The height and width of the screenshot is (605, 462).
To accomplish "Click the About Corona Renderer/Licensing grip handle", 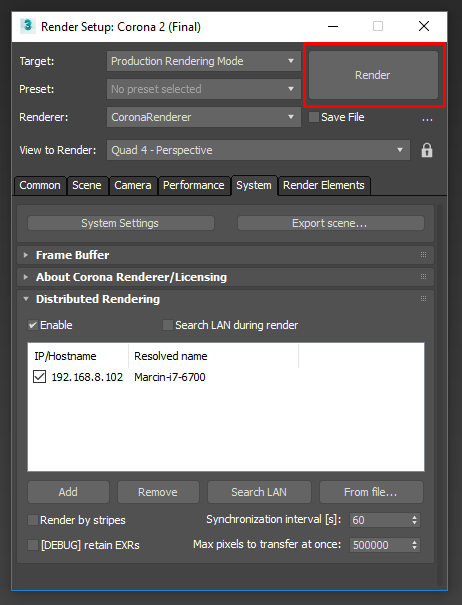I will [423, 277].
